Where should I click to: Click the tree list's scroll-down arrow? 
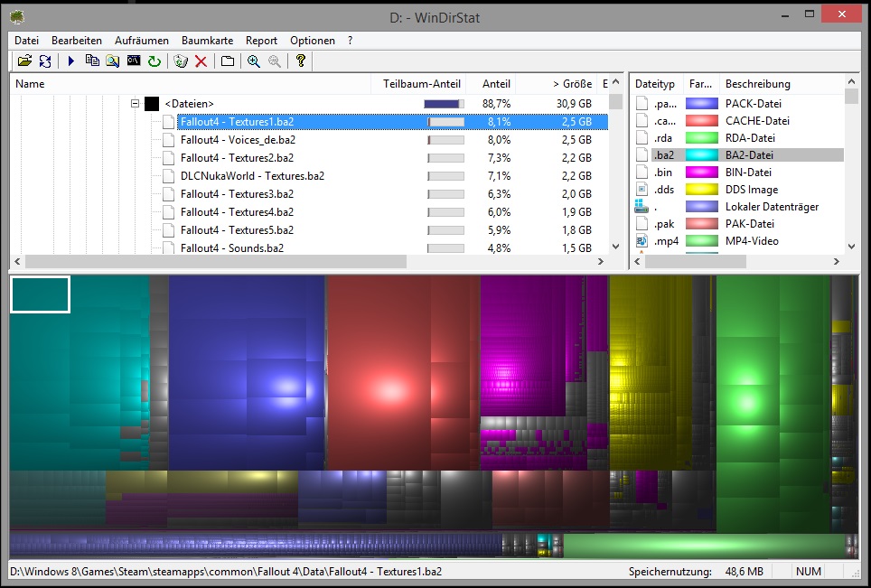[615, 247]
